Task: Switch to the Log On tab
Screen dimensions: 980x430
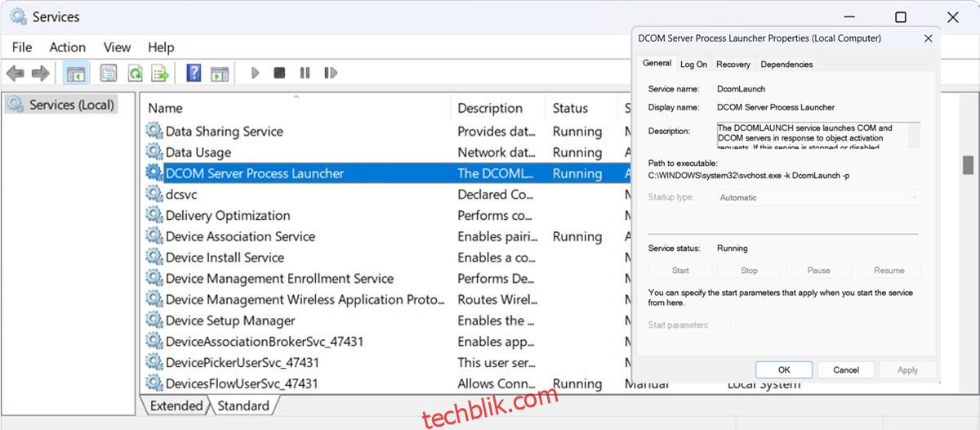Action: (x=694, y=64)
